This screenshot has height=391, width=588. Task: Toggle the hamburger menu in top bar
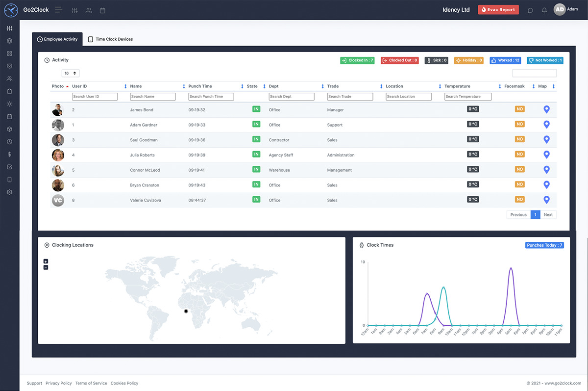(59, 10)
